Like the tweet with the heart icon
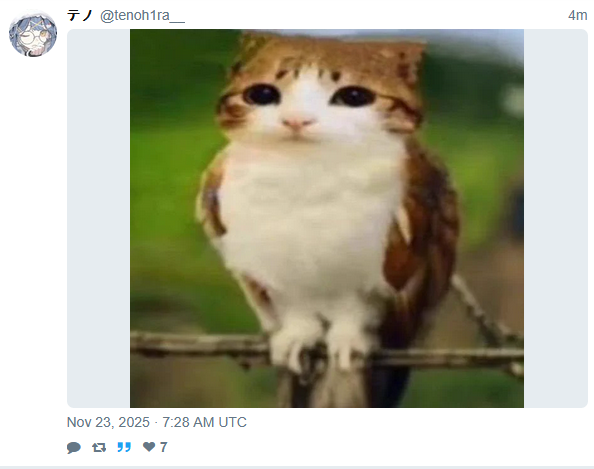This screenshot has width=594, height=469. point(149,447)
